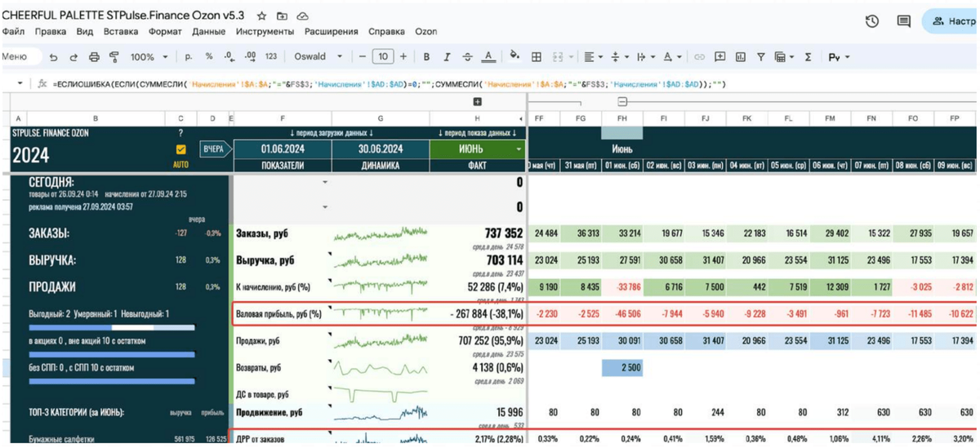Screen dimensions: 980x448
Task: Open the Правка menu
Action: point(51,32)
